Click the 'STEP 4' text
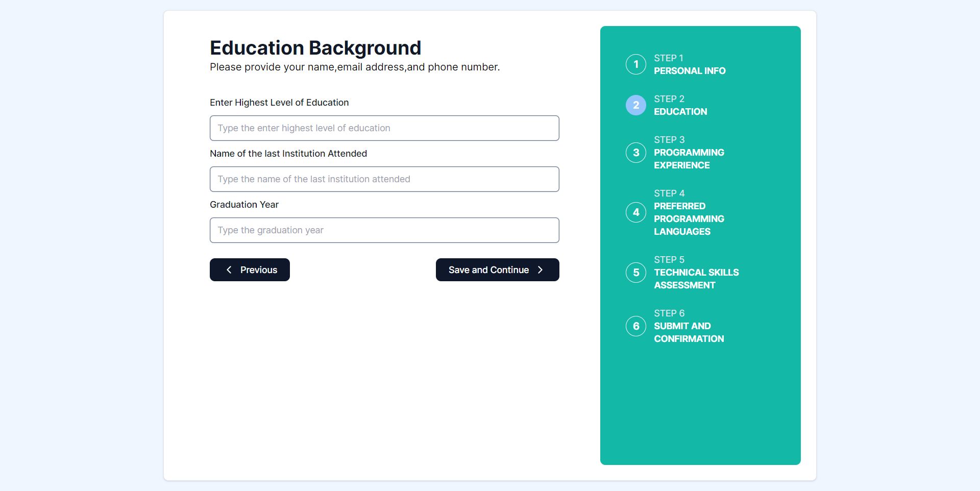980x491 pixels. (669, 193)
